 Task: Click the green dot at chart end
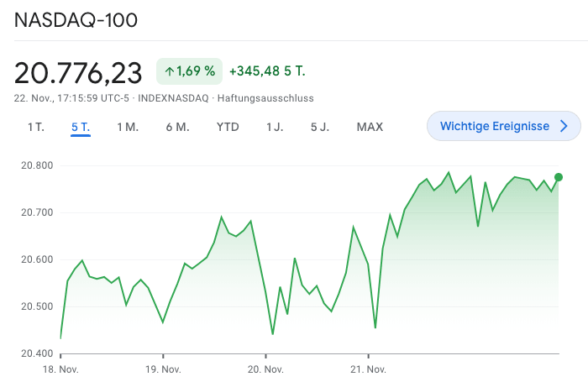(559, 177)
